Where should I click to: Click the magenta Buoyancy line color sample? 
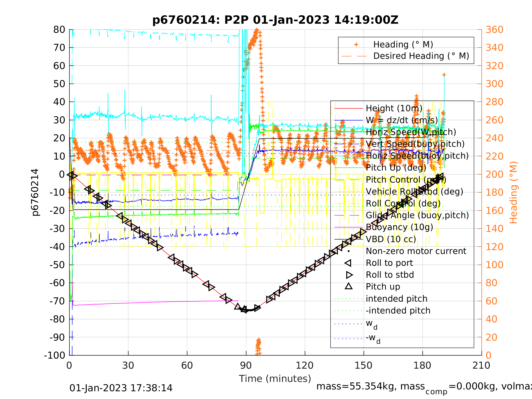(x=348, y=227)
